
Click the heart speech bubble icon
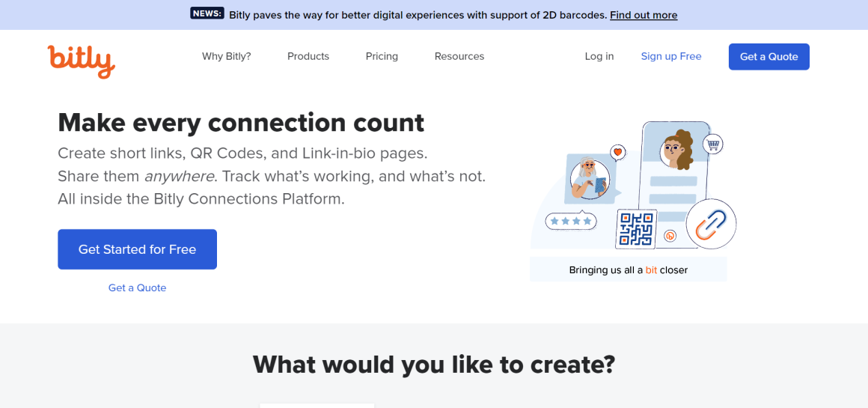point(618,152)
